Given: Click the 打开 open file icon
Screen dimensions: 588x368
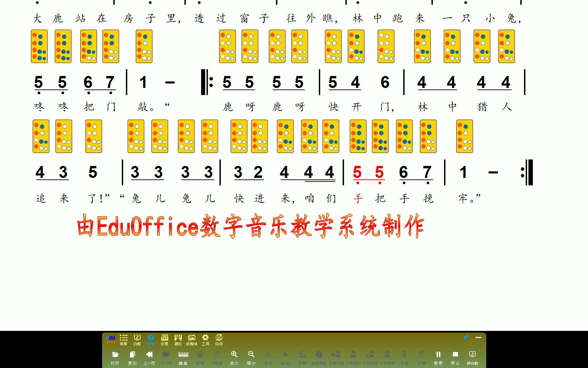Looking at the screenshot, I should (x=115, y=358).
